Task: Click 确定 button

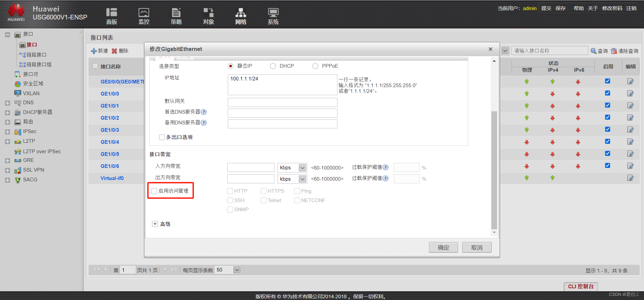Action: coord(443,247)
